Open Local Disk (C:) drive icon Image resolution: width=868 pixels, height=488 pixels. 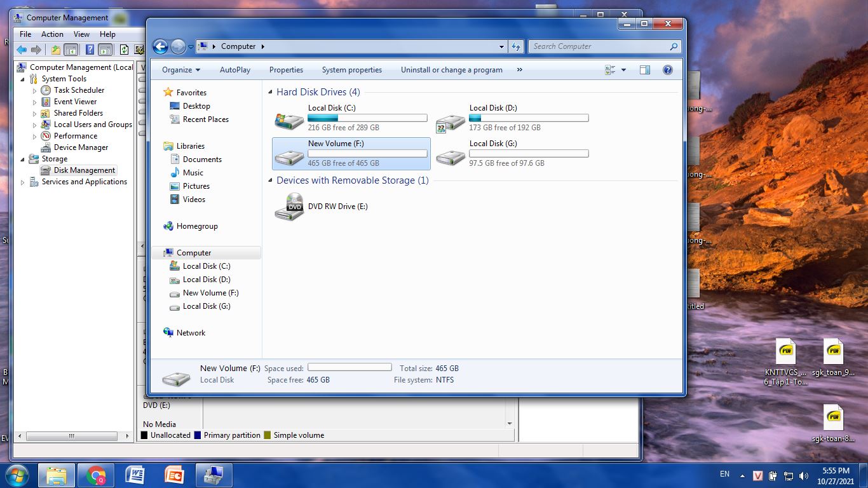[x=289, y=119]
